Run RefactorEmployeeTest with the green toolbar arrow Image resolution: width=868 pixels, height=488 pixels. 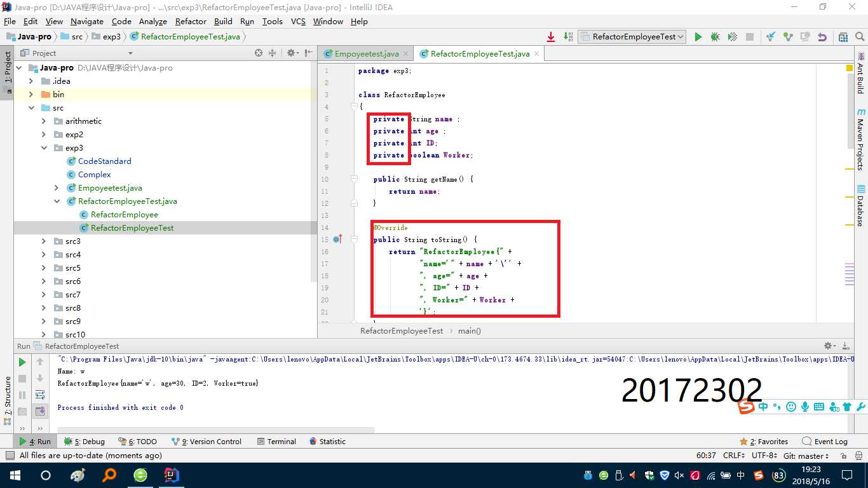698,37
